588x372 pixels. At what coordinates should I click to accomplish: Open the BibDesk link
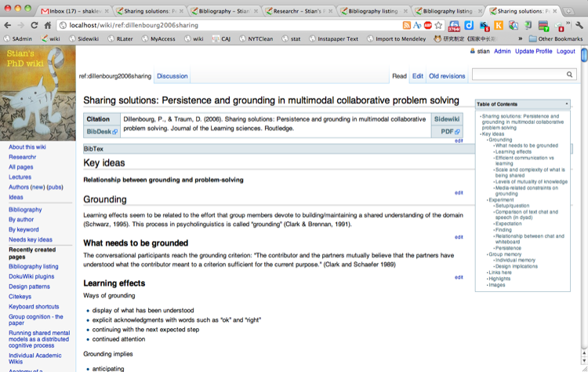[102, 131]
